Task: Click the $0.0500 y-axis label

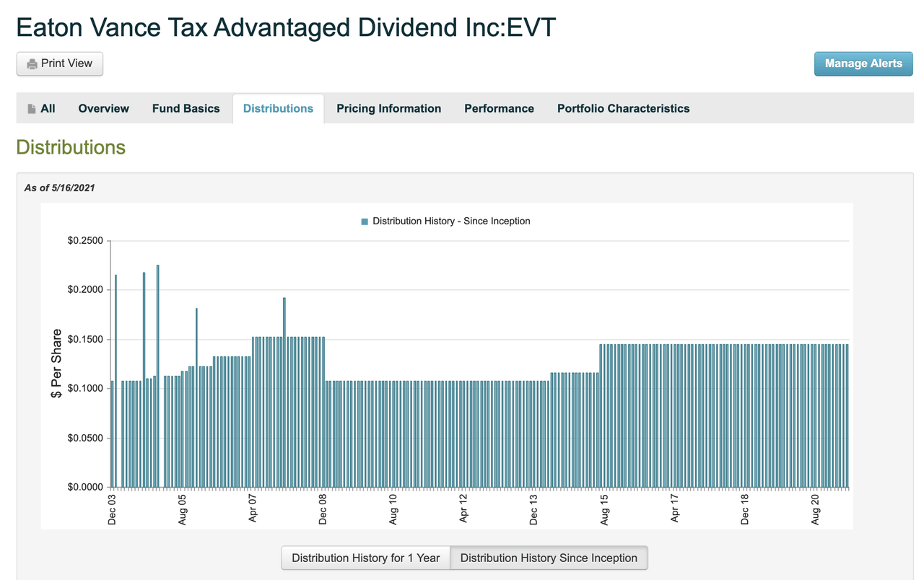Action: (85, 438)
